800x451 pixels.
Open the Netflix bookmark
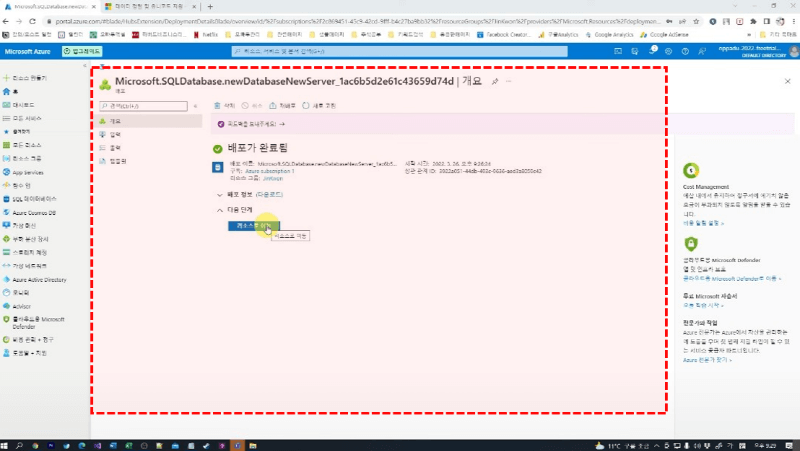[x=206, y=35]
